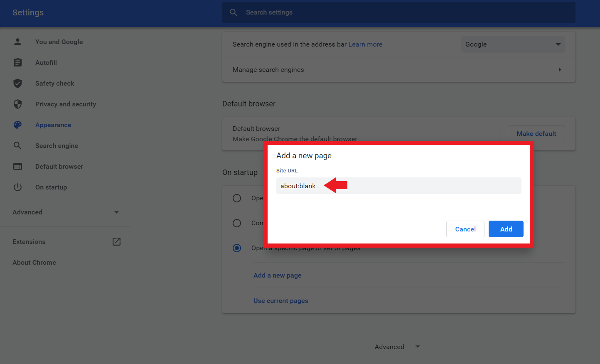Select Open the New Tab page radio
Image resolution: width=600 pixels, height=364 pixels.
(x=237, y=198)
